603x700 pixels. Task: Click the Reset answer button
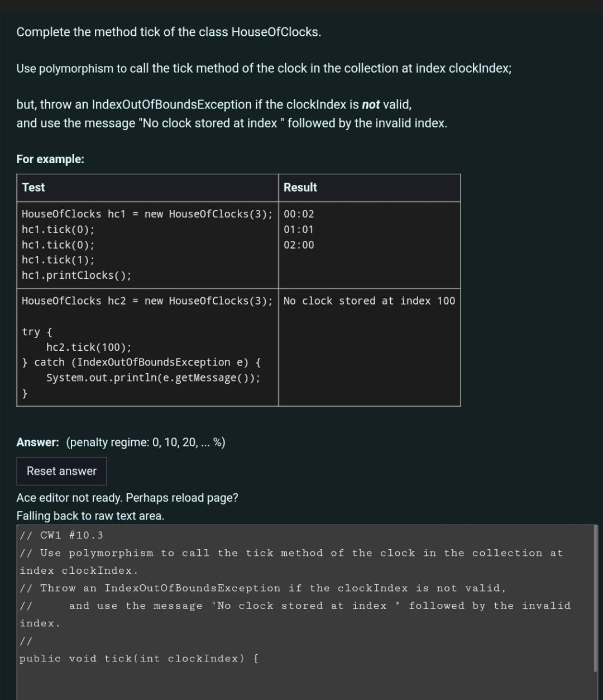coord(61,471)
